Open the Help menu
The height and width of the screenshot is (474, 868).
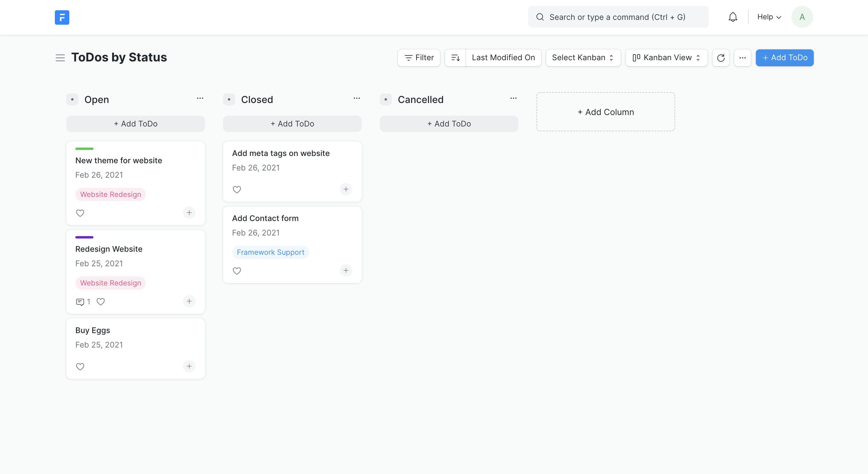(769, 17)
